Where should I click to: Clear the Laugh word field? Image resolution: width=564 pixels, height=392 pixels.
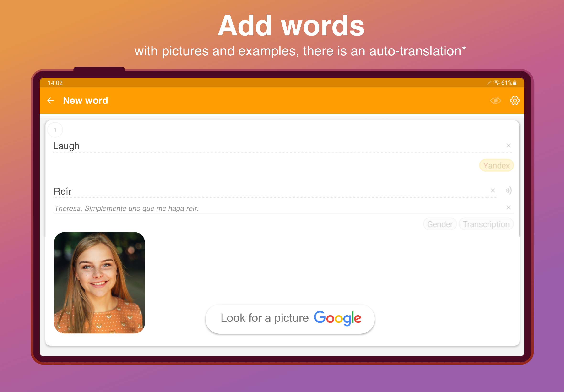[509, 146]
